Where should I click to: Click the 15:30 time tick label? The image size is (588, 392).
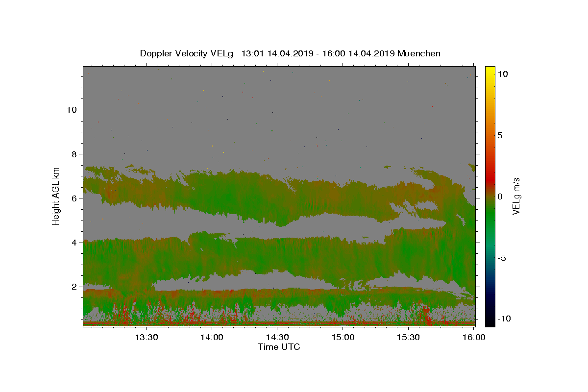[408, 338]
